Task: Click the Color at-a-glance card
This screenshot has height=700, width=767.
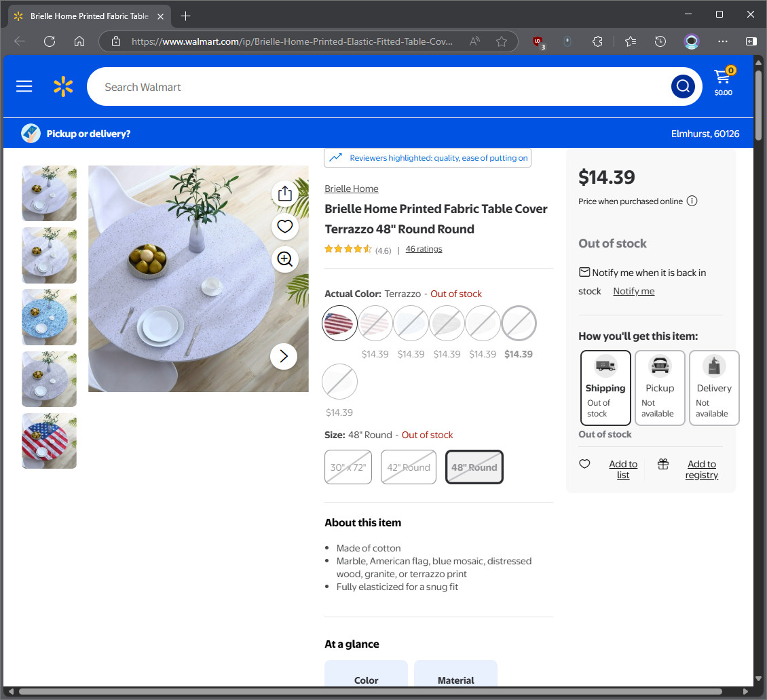Action: pyautogui.click(x=366, y=674)
